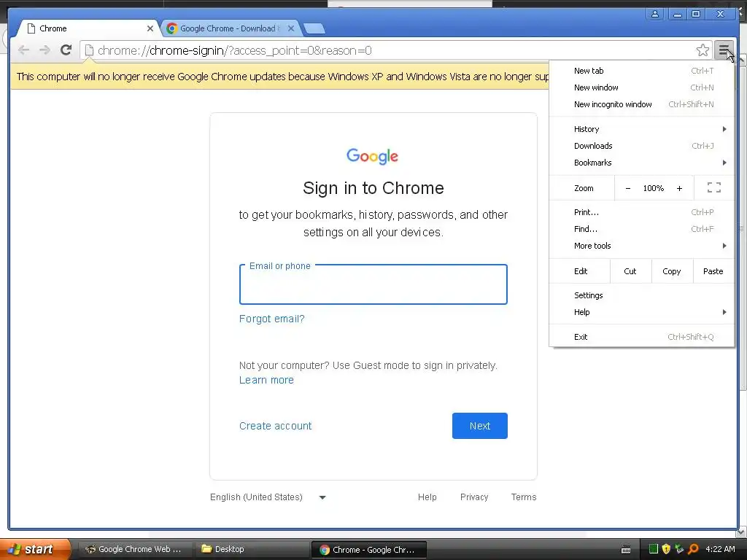Choose Exit from the Chrome menu
Viewport: 747px width, 560px height.
tap(641, 337)
